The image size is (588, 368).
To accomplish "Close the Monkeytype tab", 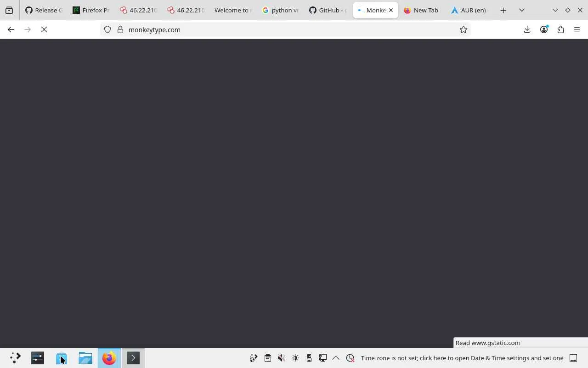I will pyautogui.click(x=391, y=10).
